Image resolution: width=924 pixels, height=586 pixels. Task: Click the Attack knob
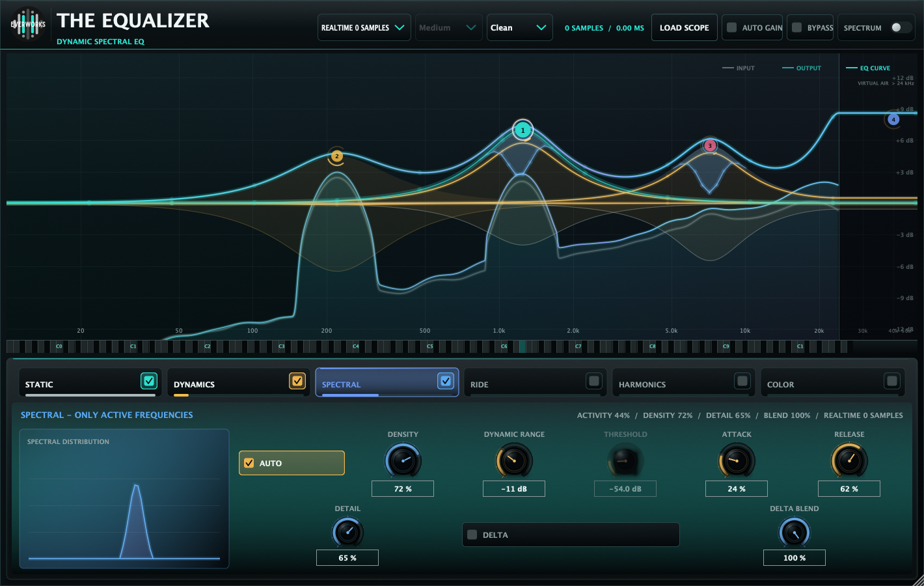coord(737,461)
